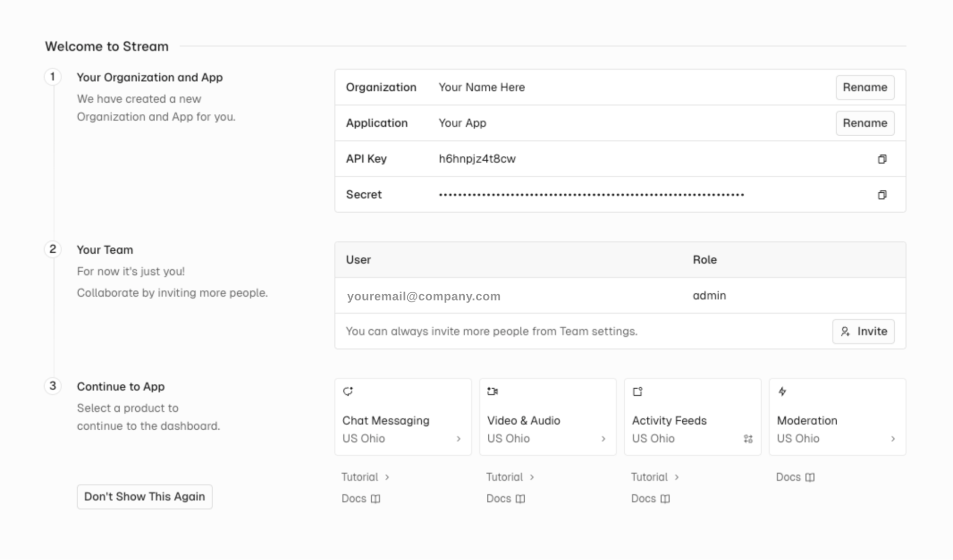This screenshot has width=953, height=560.
Task: Click the masked Secret dots
Action: 592,195
